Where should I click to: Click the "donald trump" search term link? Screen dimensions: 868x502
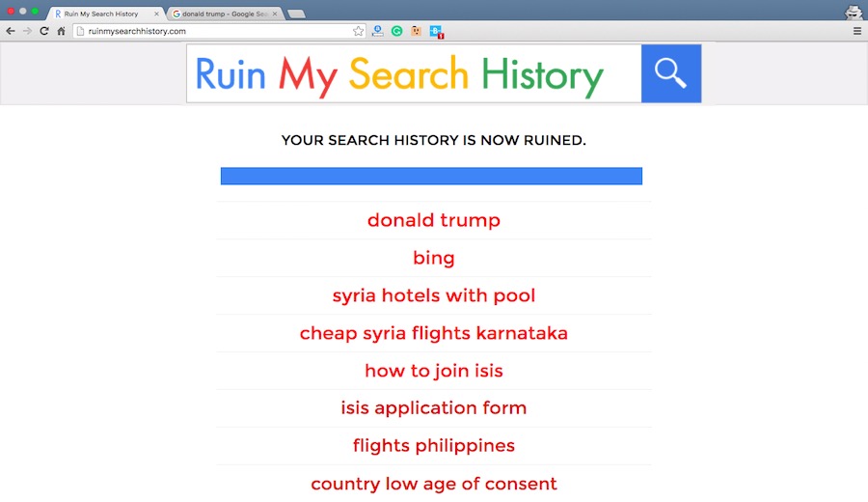click(x=434, y=220)
